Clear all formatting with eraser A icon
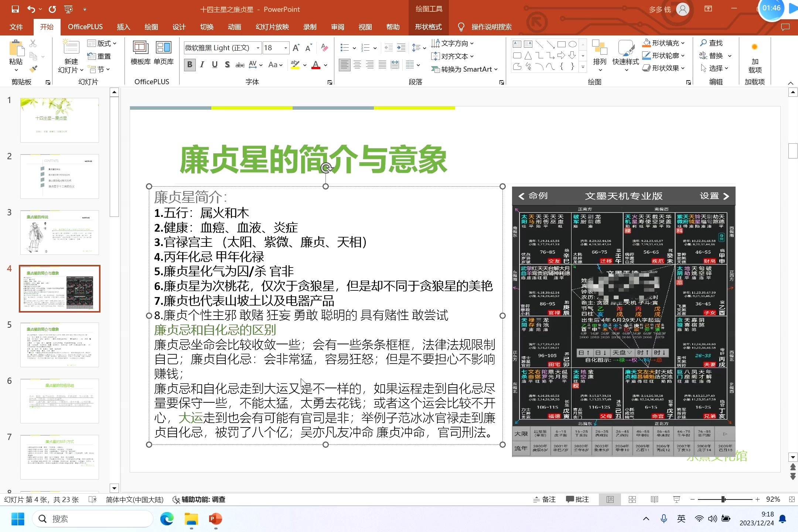This screenshot has width=798, height=532. (324, 48)
